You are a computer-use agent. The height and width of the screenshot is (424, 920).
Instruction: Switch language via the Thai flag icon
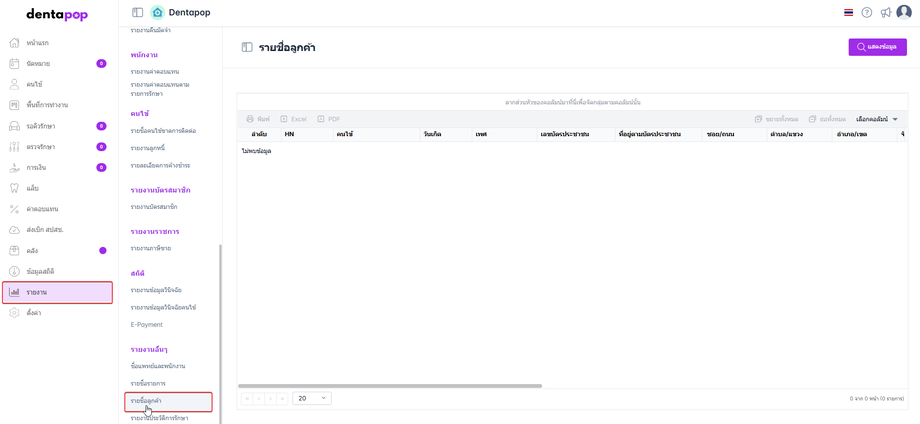848,12
